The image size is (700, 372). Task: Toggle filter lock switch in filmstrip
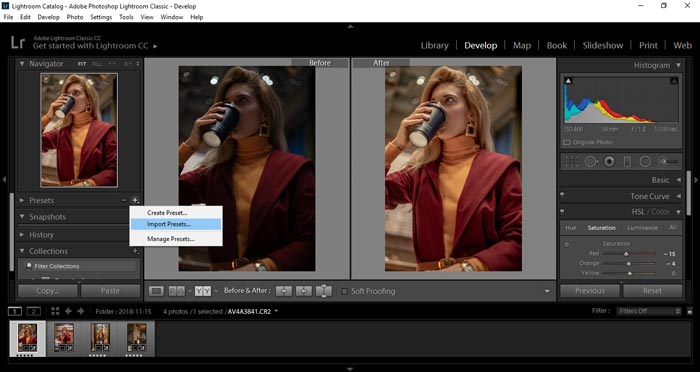(690, 311)
